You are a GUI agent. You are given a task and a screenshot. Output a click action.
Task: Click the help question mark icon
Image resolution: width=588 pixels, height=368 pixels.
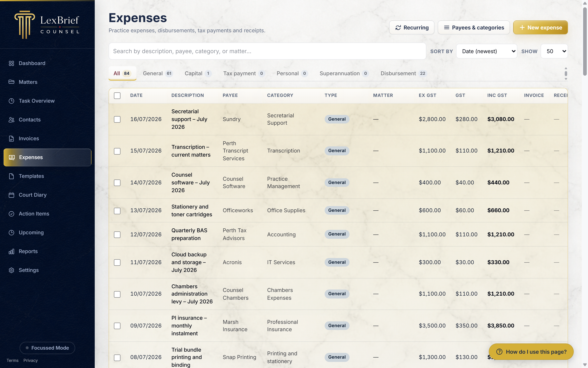499,352
